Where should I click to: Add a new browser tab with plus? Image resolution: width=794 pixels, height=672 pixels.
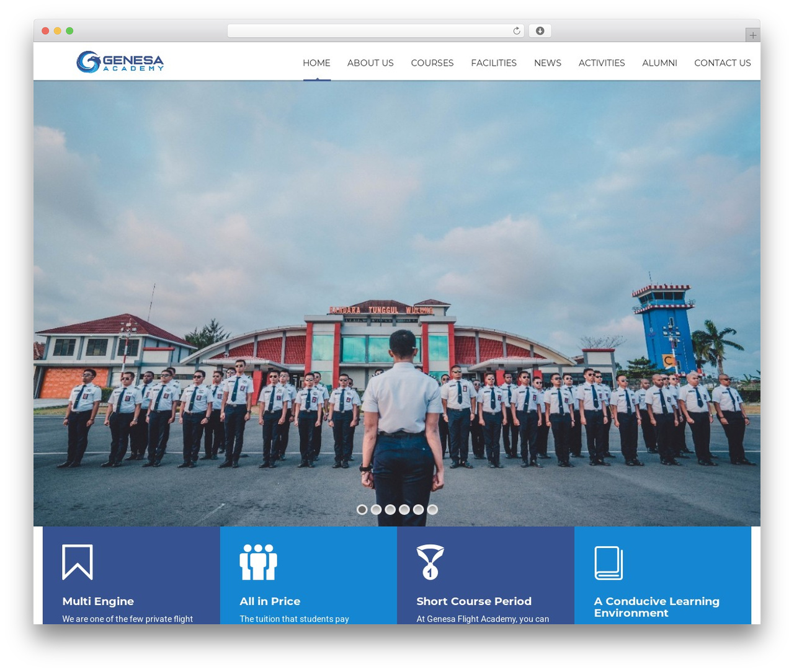click(x=752, y=35)
